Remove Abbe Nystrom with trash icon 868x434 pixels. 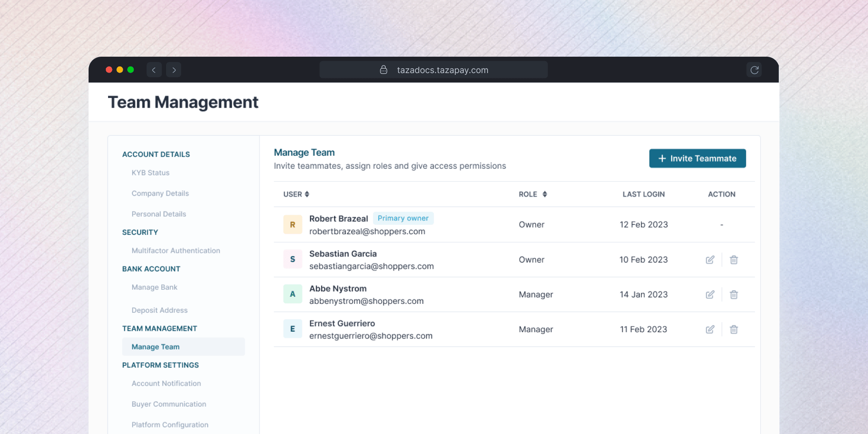[734, 294]
